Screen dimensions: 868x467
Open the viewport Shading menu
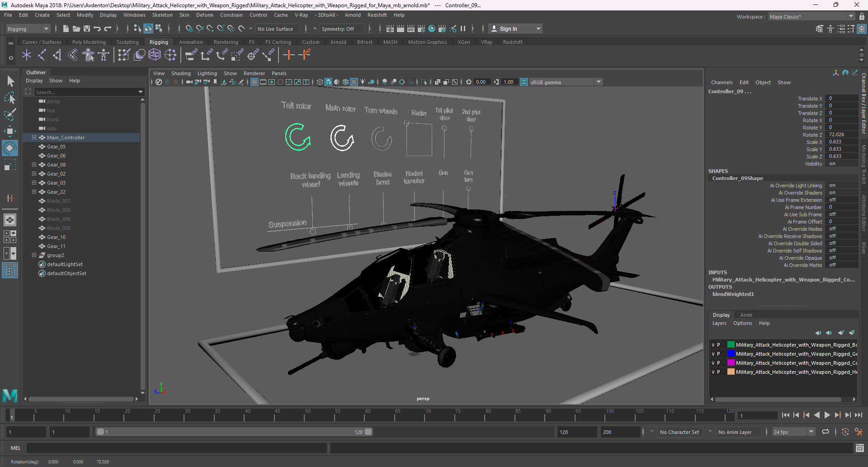(181, 73)
